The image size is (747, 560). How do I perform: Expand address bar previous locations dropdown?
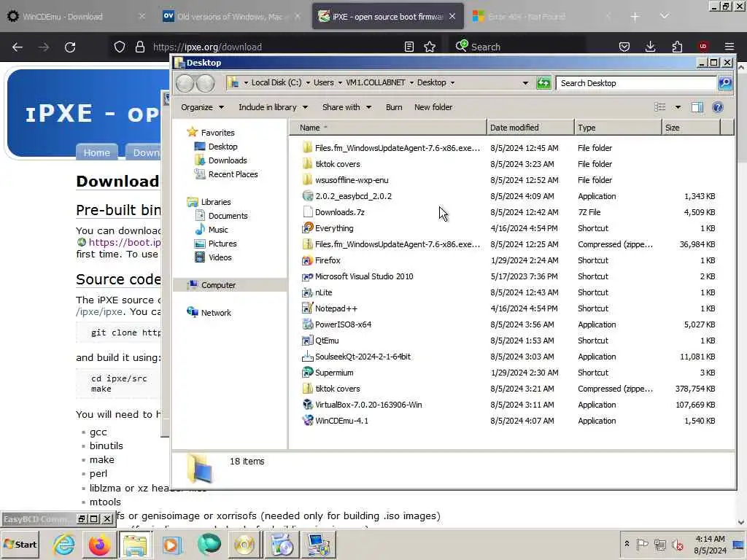pyautogui.click(x=525, y=83)
